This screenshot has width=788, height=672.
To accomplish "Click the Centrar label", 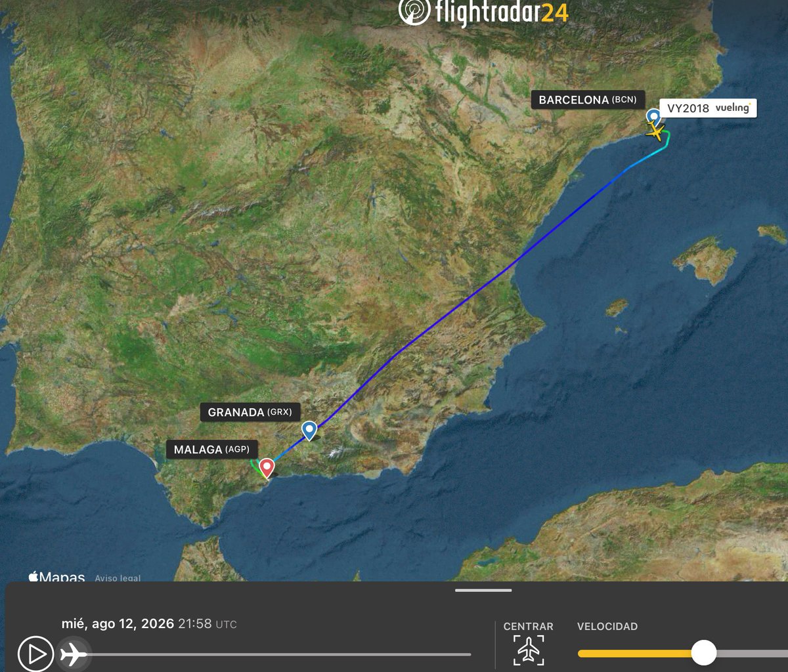I will (529, 627).
